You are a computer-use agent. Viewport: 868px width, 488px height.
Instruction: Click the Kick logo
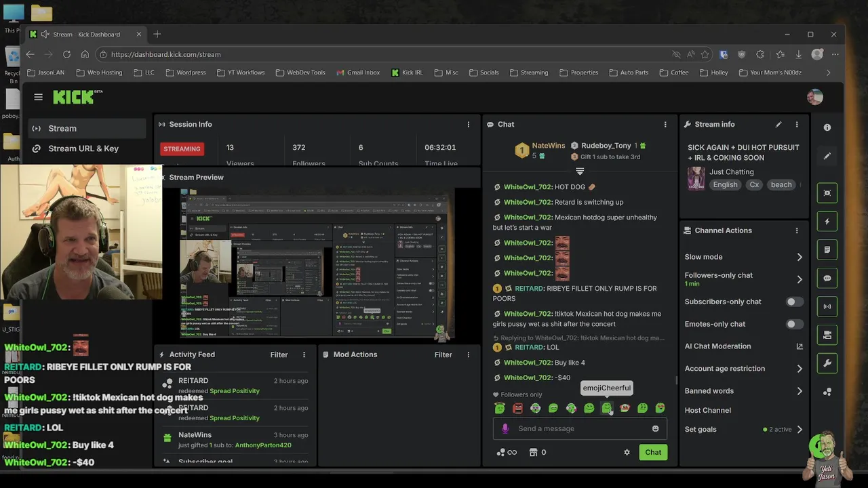pyautogui.click(x=77, y=97)
